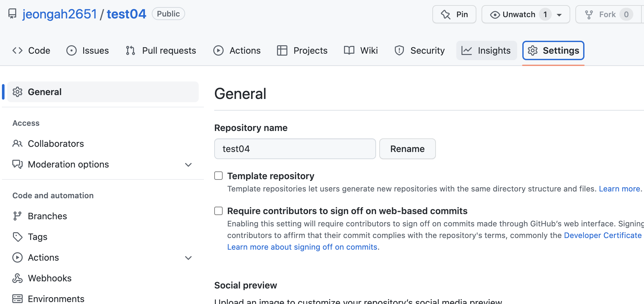The width and height of the screenshot is (644, 304).
Task: Click the Code brackets icon
Action: pos(17,50)
